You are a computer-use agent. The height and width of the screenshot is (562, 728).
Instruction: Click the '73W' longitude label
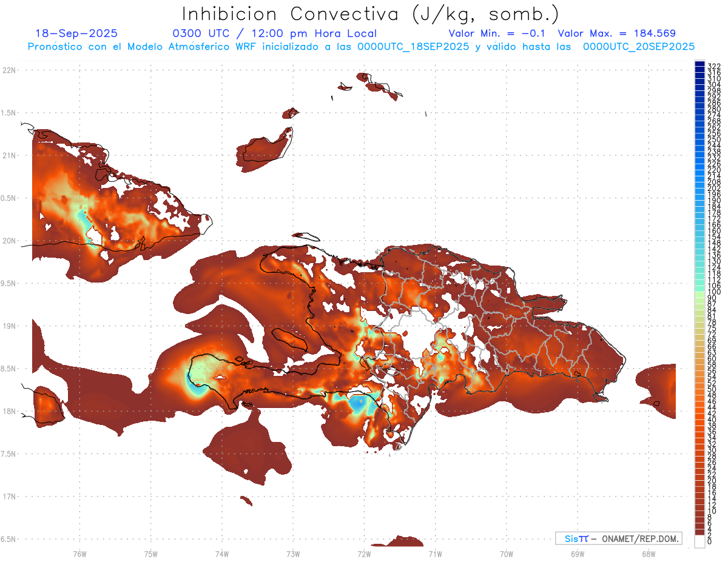[x=293, y=554]
